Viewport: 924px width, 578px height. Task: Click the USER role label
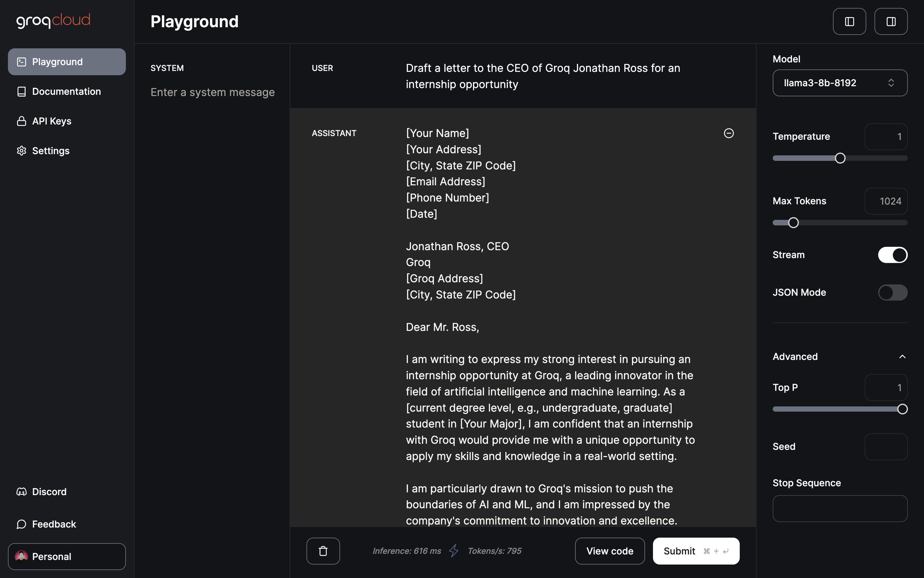(322, 68)
